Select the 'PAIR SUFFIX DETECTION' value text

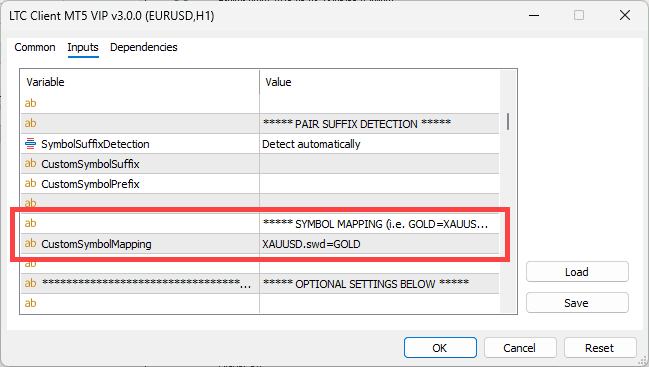point(357,124)
